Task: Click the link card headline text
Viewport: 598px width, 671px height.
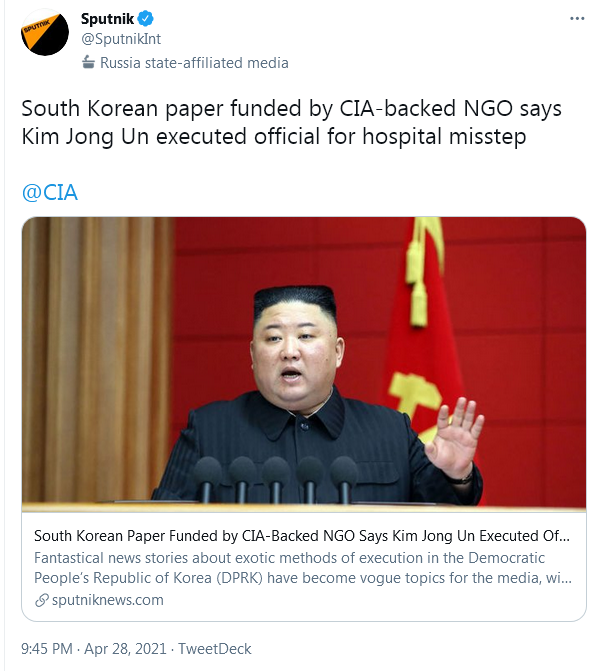Action: pyautogui.click(x=302, y=536)
